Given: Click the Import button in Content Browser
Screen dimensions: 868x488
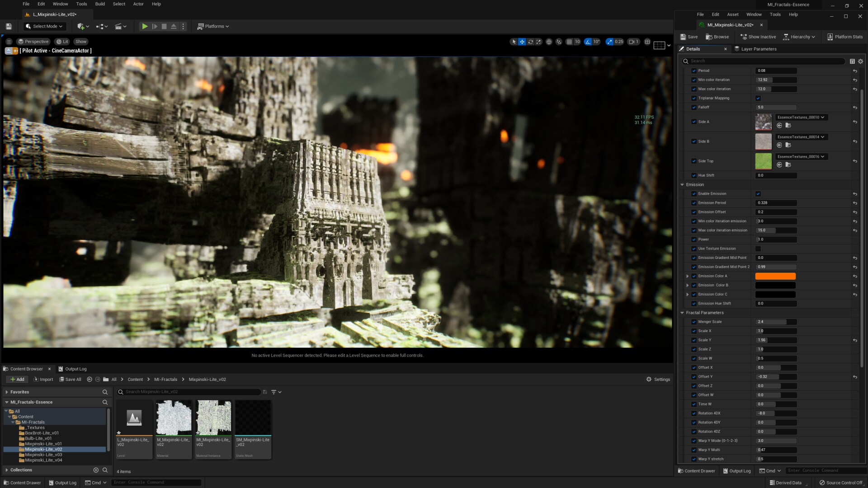Looking at the screenshot, I should [x=43, y=380].
